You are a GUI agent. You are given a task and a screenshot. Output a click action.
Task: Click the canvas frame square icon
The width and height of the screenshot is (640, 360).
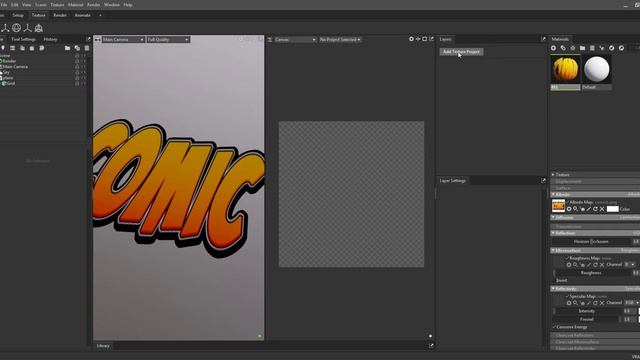click(424, 39)
